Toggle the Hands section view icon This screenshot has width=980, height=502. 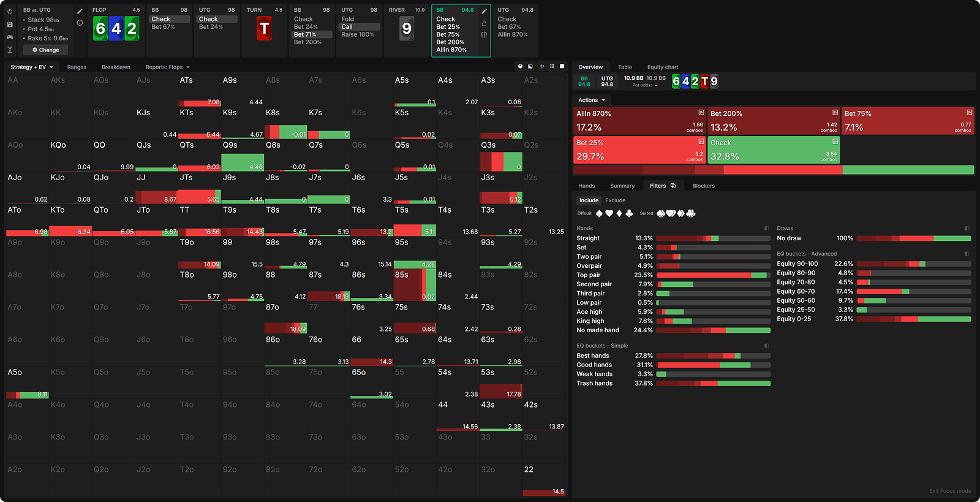pyautogui.click(x=766, y=228)
